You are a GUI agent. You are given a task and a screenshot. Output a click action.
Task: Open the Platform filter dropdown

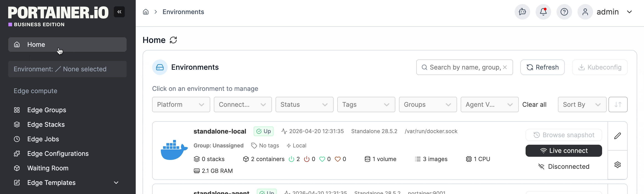tap(181, 104)
